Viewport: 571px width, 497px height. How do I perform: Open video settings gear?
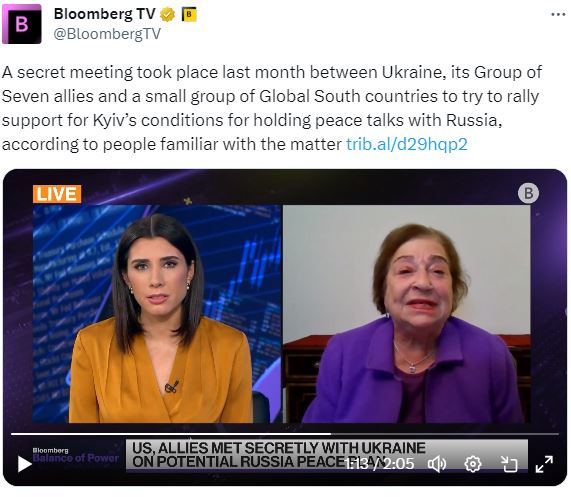pos(473,464)
